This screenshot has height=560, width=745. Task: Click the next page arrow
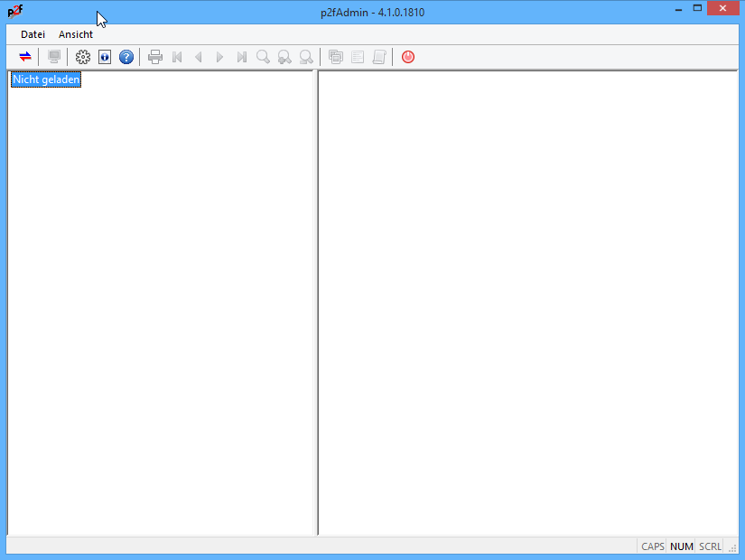pos(219,57)
